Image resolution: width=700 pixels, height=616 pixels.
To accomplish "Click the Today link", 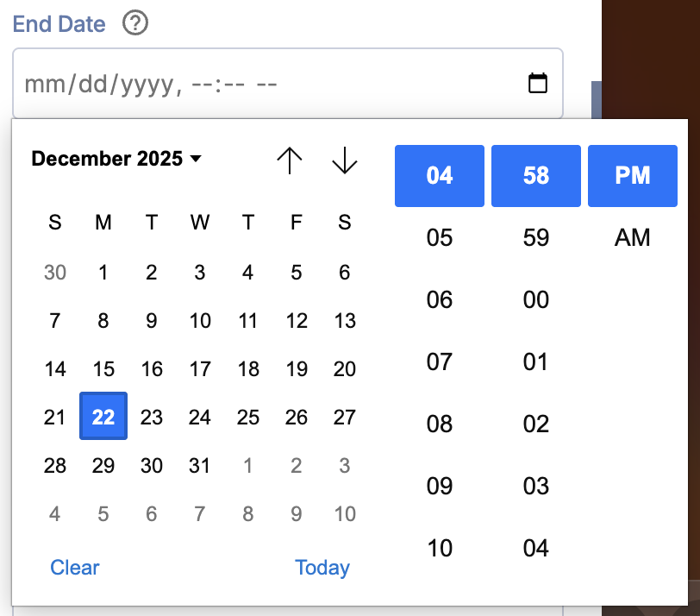I will click(322, 568).
